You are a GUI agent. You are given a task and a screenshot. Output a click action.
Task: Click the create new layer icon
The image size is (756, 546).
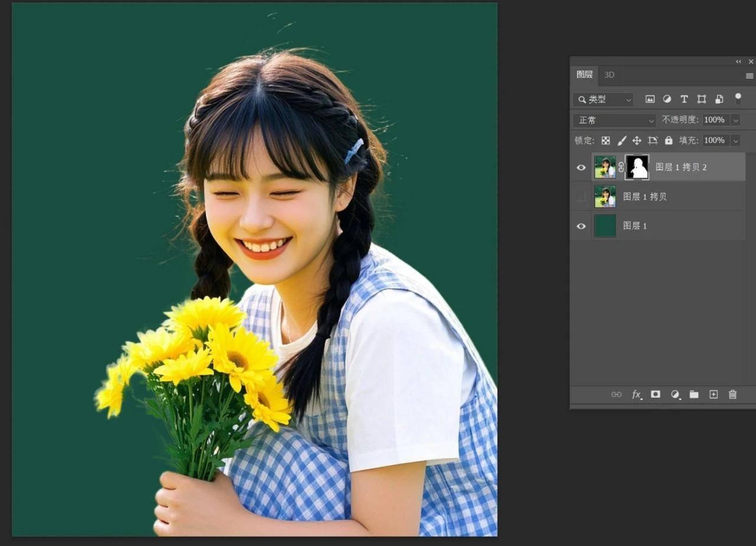(713, 394)
